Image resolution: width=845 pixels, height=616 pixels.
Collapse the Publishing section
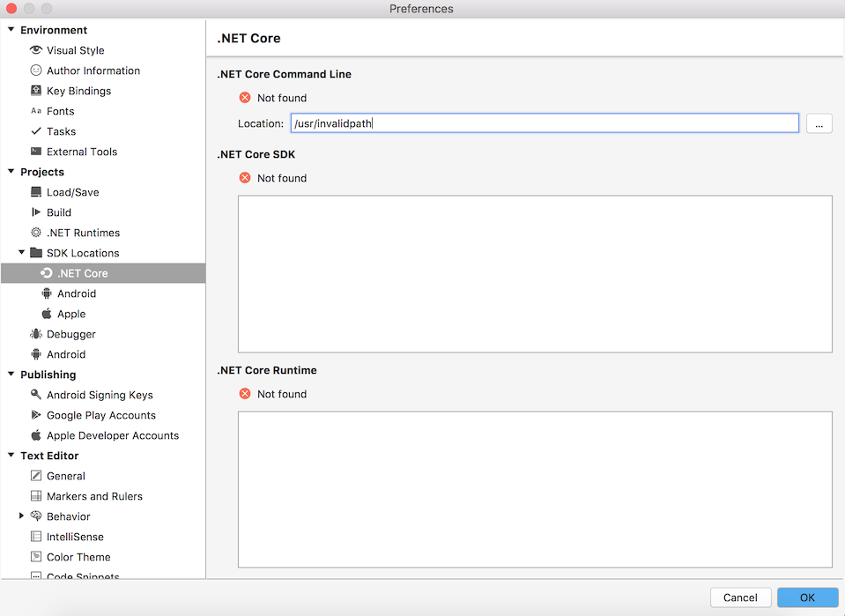[11, 374]
